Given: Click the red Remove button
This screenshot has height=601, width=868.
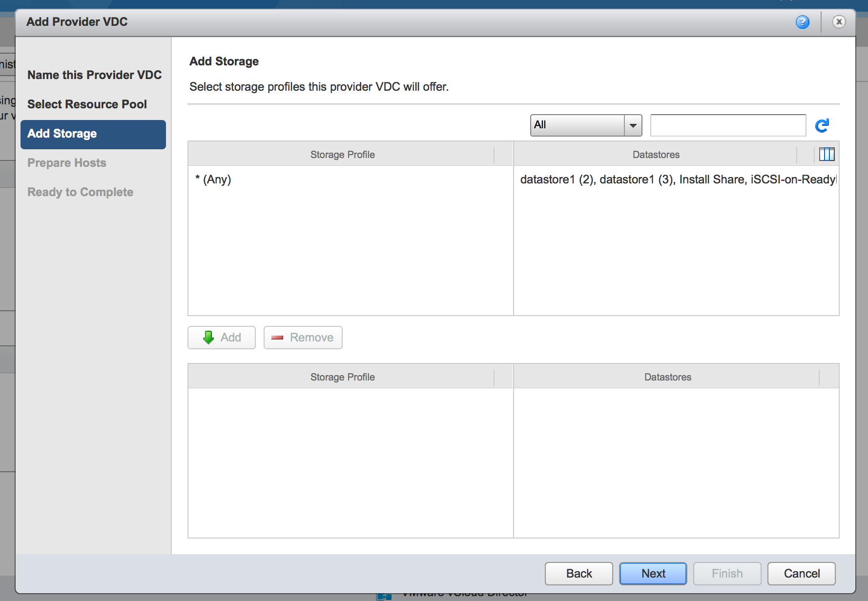Looking at the screenshot, I should tap(303, 338).
